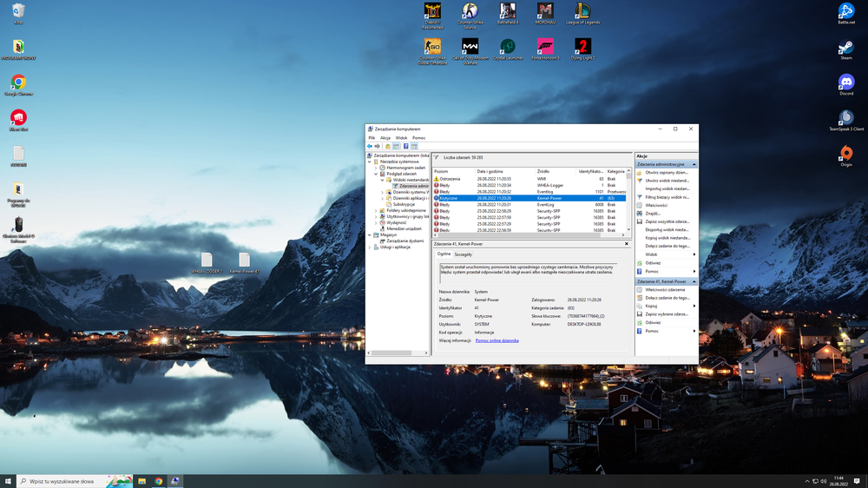Open File Explorer from the taskbar
Viewport: 868px width, 488px height.
(x=142, y=481)
